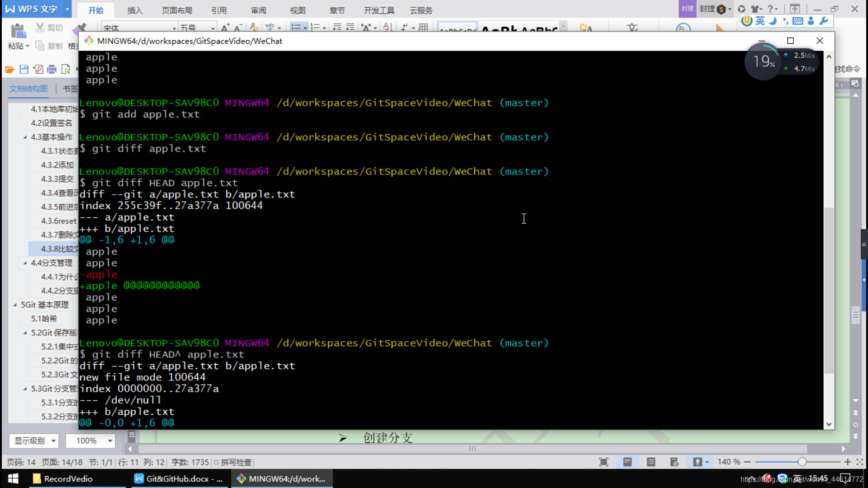Click the increase indent icon
The height and width of the screenshot is (488, 868).
350,28
